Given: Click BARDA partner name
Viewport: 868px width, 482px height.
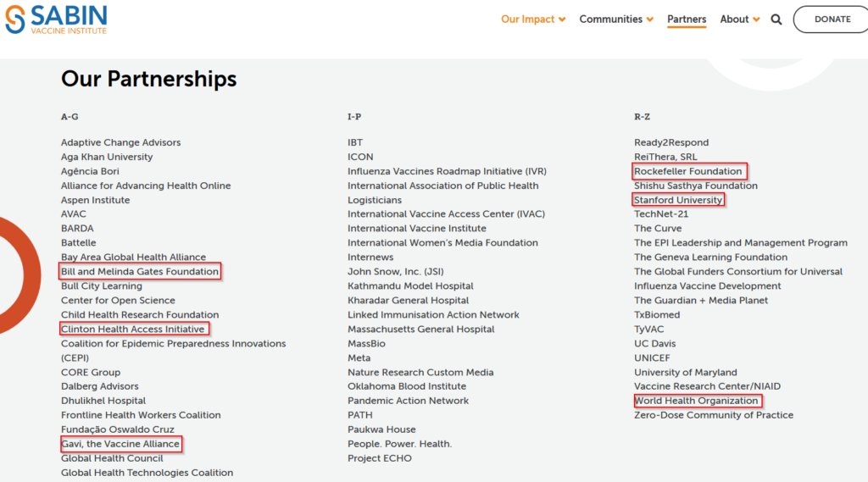Looking at the screenshot, I should pyautogui.click(x=77, y=228).
